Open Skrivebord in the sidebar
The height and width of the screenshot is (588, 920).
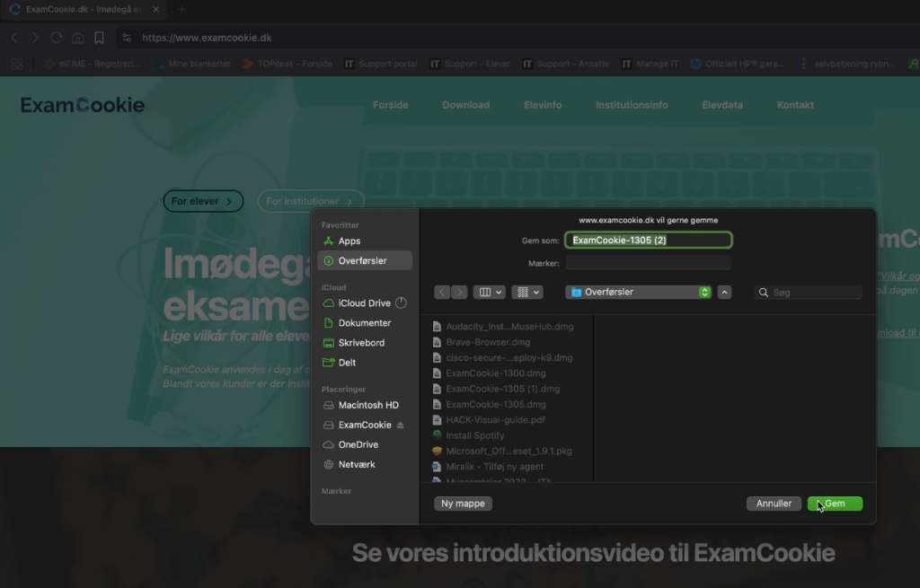[361, 343]
